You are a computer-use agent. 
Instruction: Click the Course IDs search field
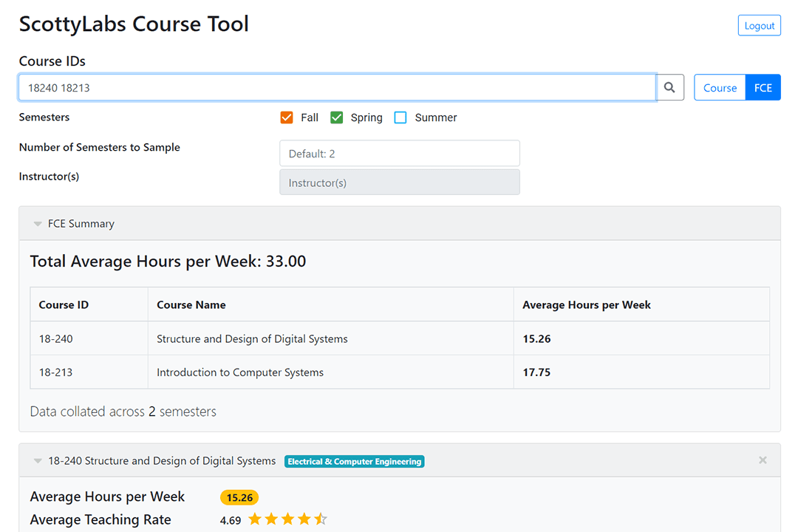pyautogui.click(x=337, y=87)
